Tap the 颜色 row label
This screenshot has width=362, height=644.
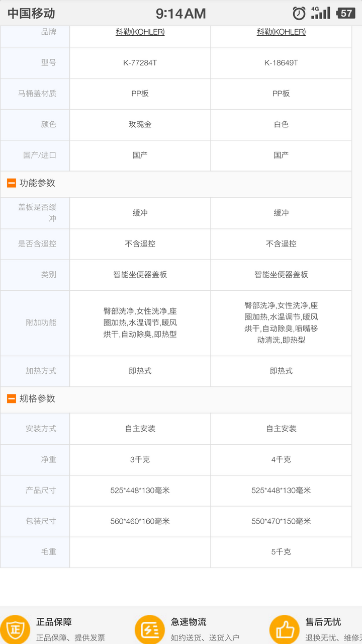pos(49,124)
